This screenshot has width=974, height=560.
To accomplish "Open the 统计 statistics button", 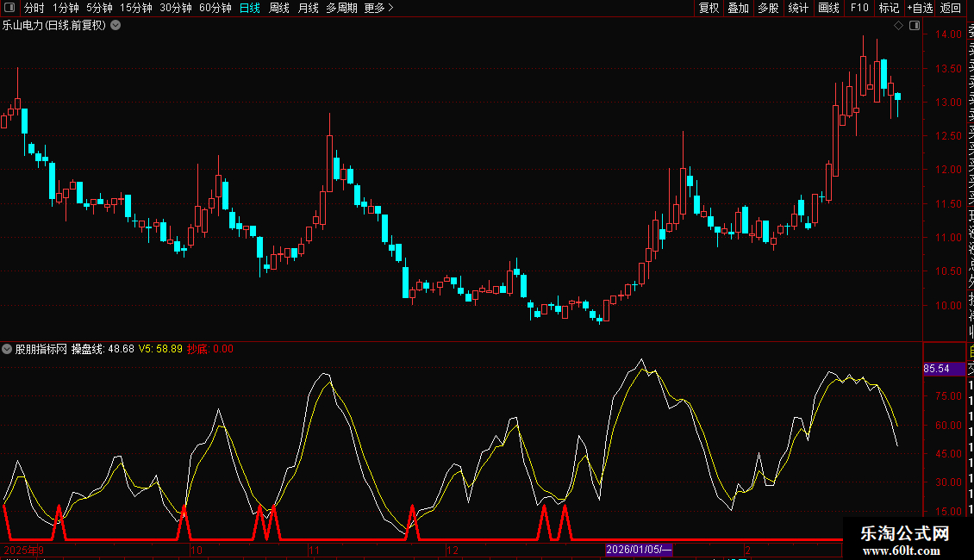I will tap(798, 8).
